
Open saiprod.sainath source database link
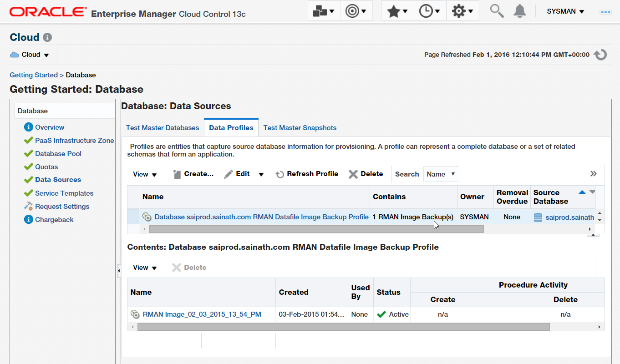point(570,217)
